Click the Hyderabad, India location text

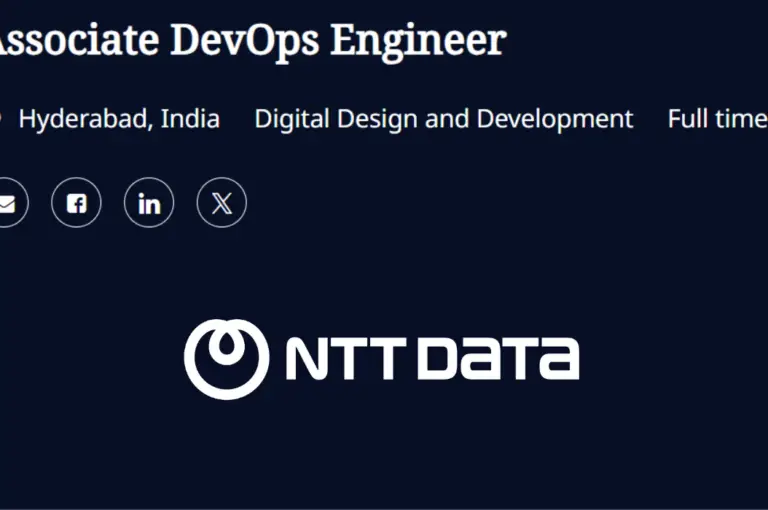119,119
